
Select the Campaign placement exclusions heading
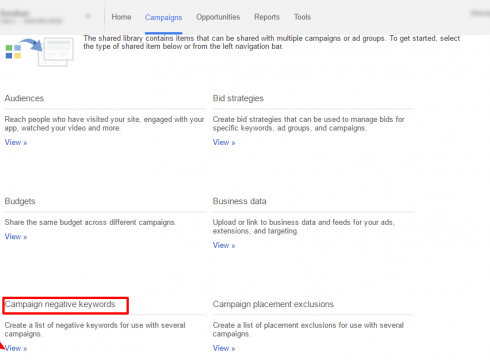point(273,304)
